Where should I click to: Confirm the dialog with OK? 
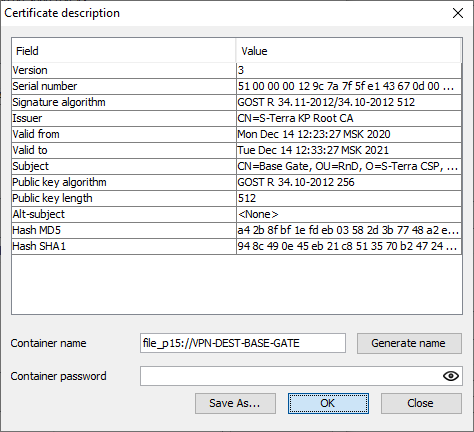pyautogui.click(x=328, y=403)
